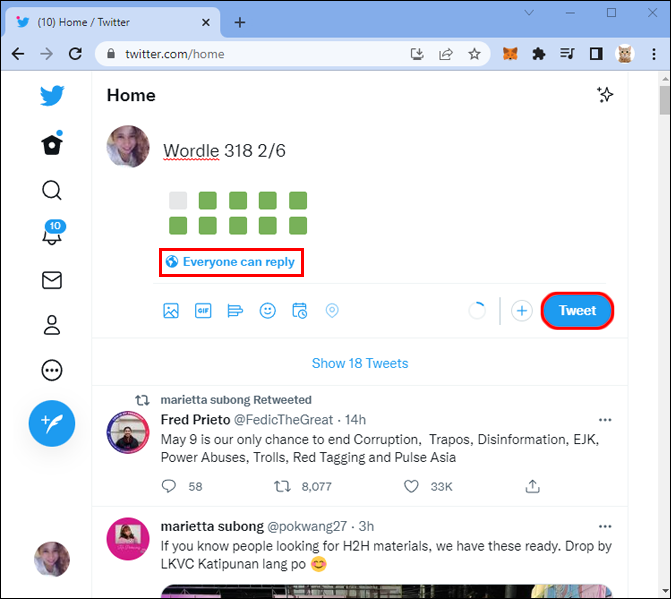The image size is (671, 599).
Task: Add a GIF with the GIF icon
Action: point(203,311)
